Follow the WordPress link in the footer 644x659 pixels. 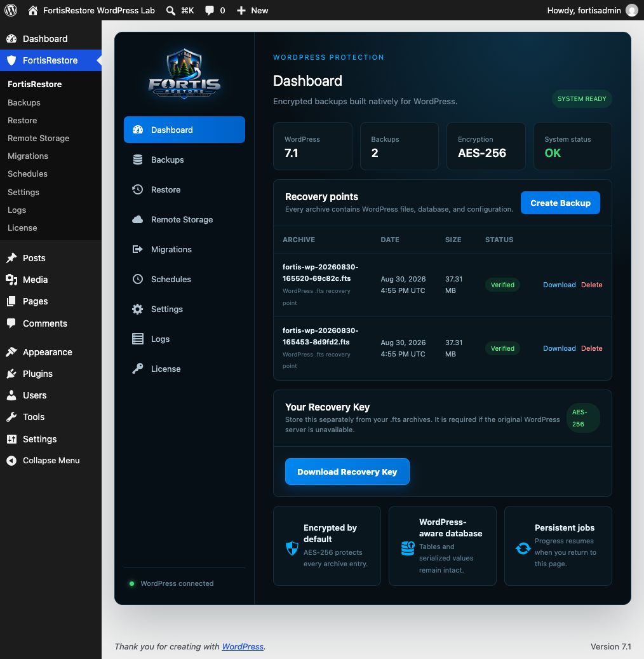click(x=243, y=646)
